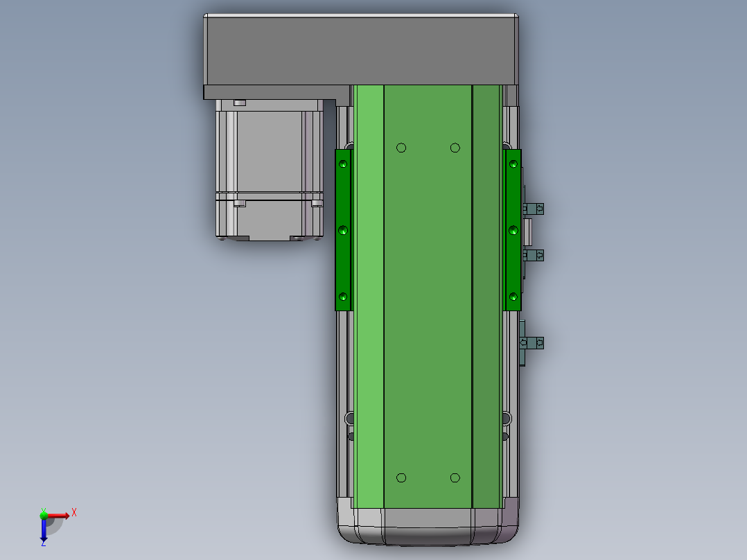Click the blue Z axis arrow of the triad

tap(44, 530)
